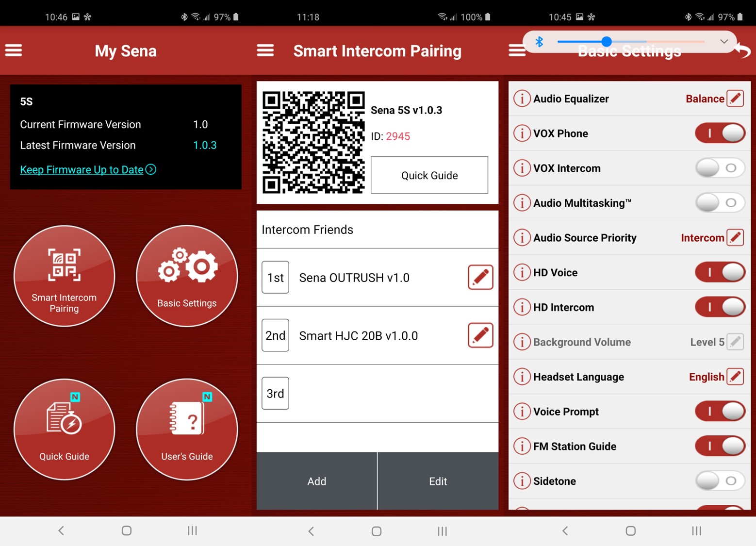Open hamburger menu on My Sena screen
756x546 pixels.
[14, 50]
